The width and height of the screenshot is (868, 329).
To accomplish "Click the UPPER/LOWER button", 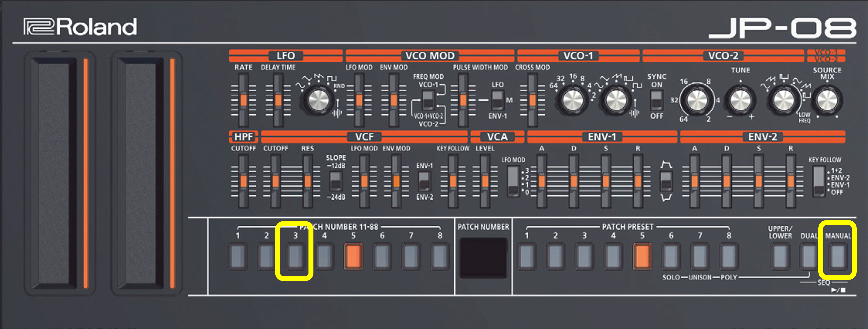I will pyautogui.click(x=780, y=257).
